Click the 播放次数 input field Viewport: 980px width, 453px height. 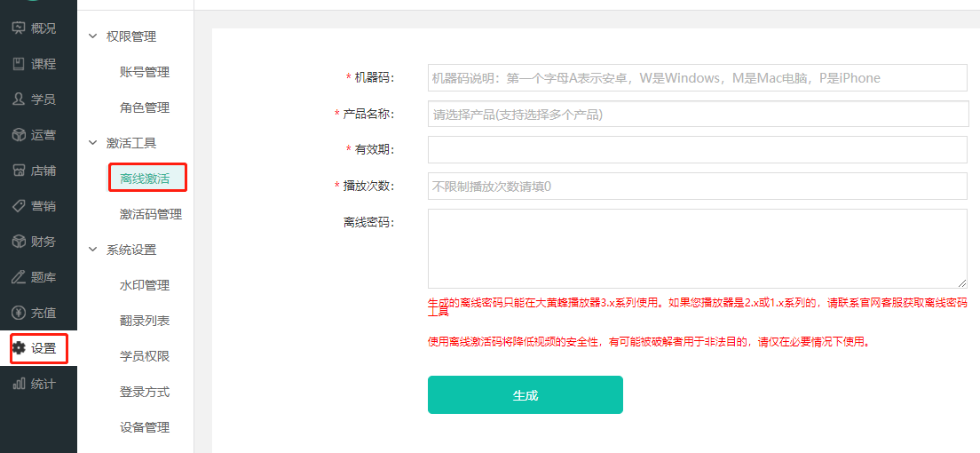tap(697, 187)
